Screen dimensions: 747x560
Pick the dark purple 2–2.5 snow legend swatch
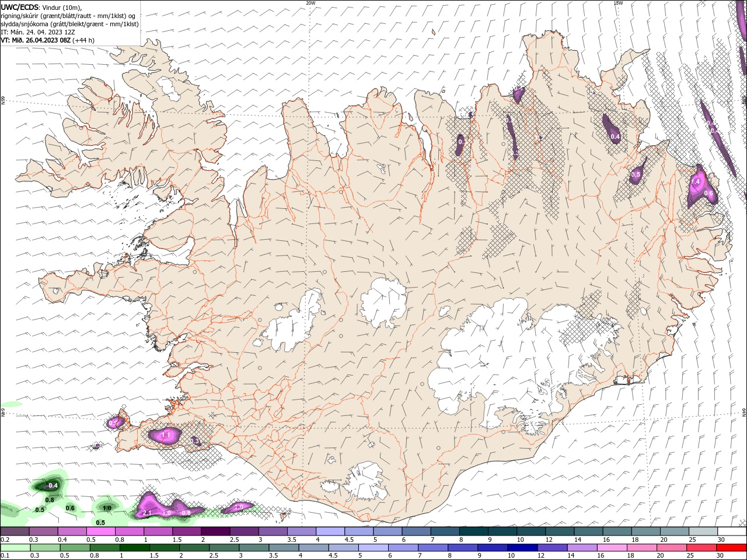(x=215, y=531)
